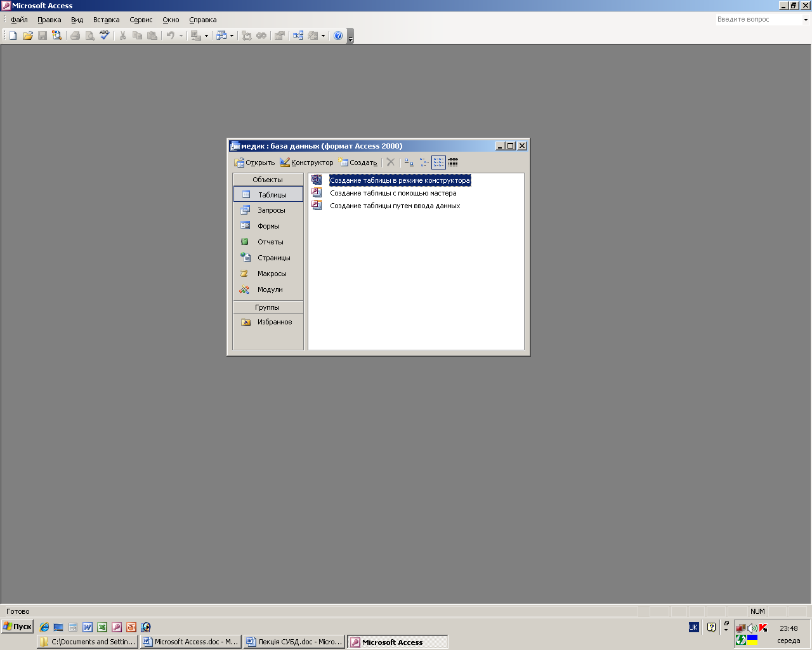This screenshot has height=650, width=812.
Task: Expand the Office Links dropdown arrow
Action: point(206,36)
